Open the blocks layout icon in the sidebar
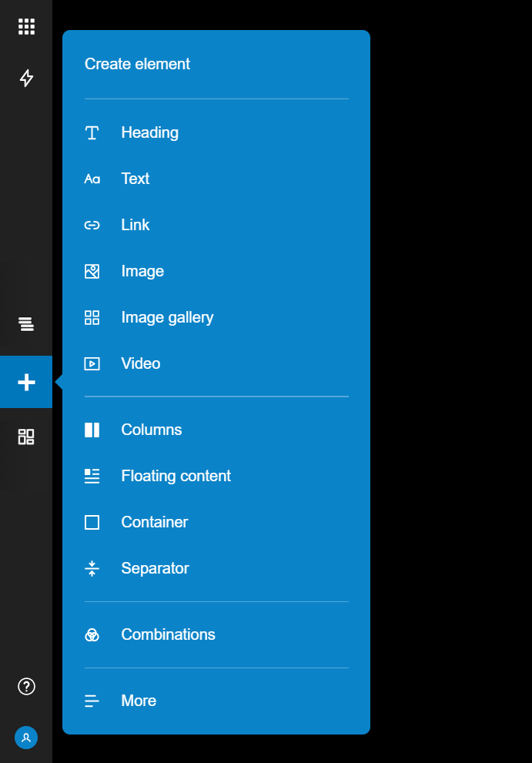Viewport: 532px width, 763px height. pyautogui.click(x=26, y=437)
